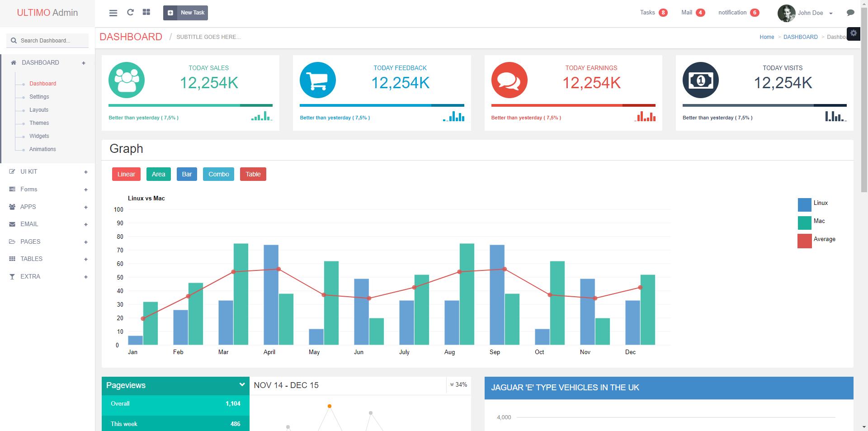Switch graph to Area view

pos(159,174)
